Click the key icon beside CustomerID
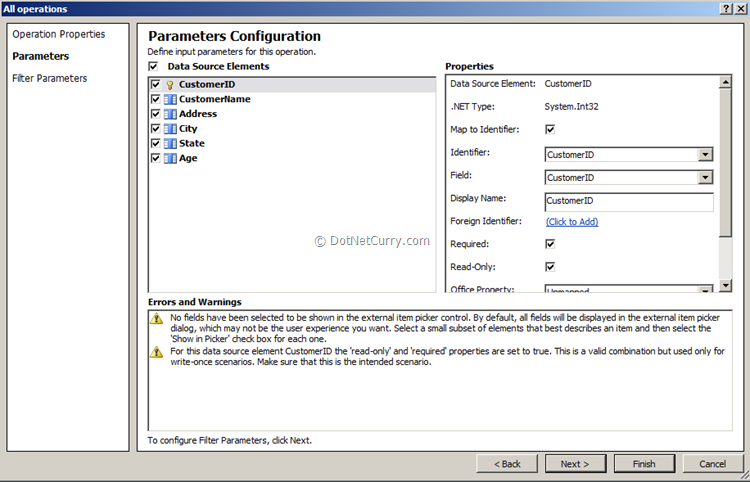Image resolution: width=750 pixels, height=482 pixels. pos(169,85)
